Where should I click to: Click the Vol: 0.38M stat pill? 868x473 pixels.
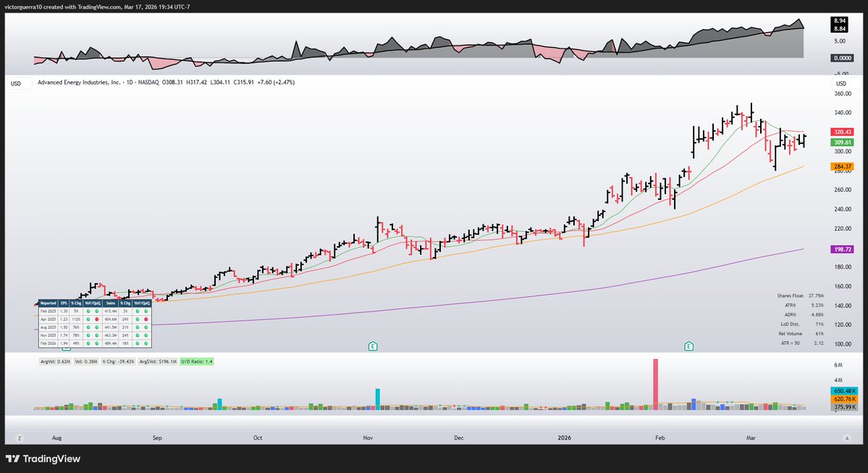(x=86, y=361)
